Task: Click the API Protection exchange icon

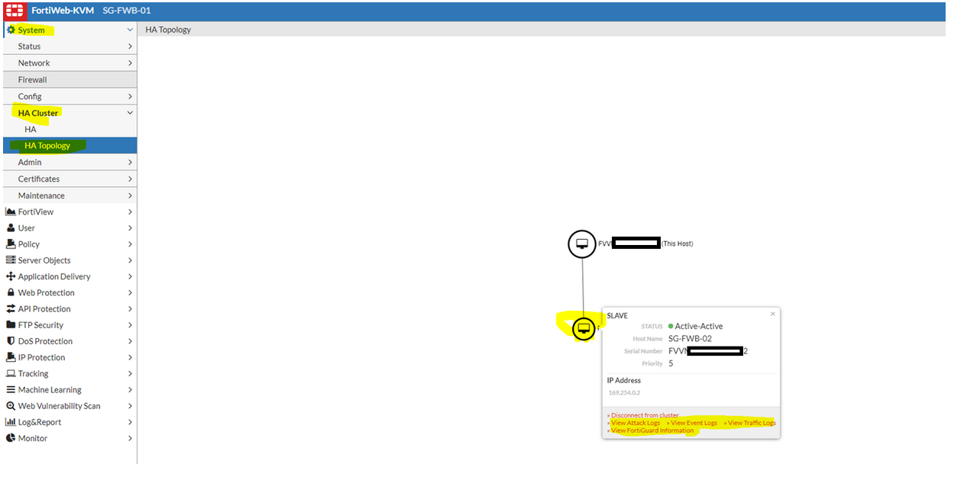Action: pos(11,308)
